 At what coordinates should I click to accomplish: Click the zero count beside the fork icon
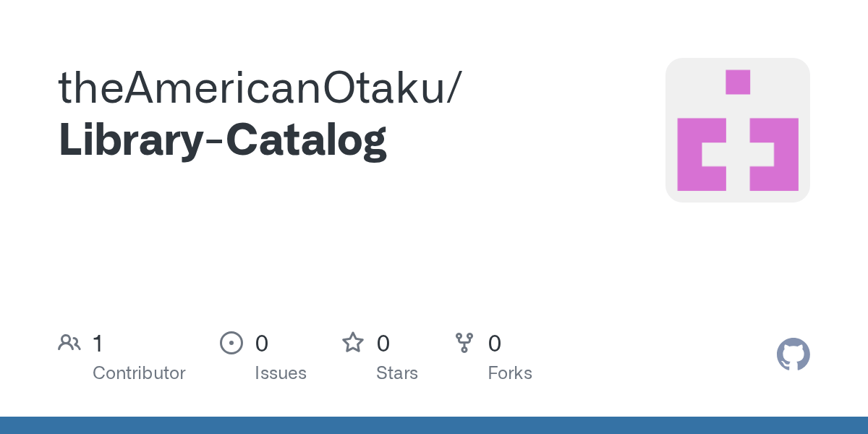point(495,343)
